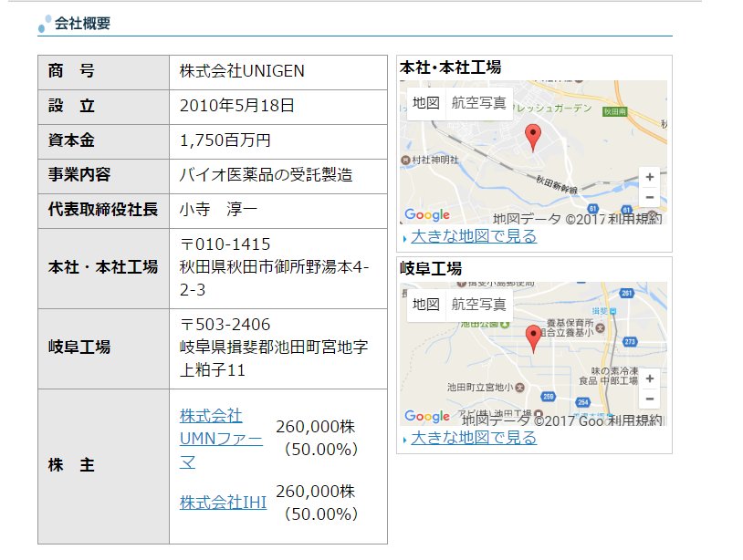The height and width of the screenshot is (560, 743).
Task: Click the 〒010-1415 postal code
Action: (x=225, y=244)
